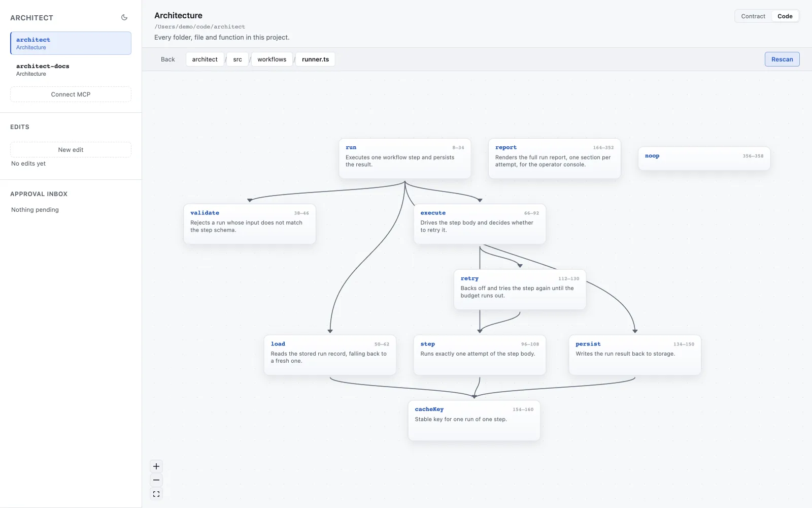812x508 pixels.
Task: Click Connect MCP button
Action: (x=71, y=94)
